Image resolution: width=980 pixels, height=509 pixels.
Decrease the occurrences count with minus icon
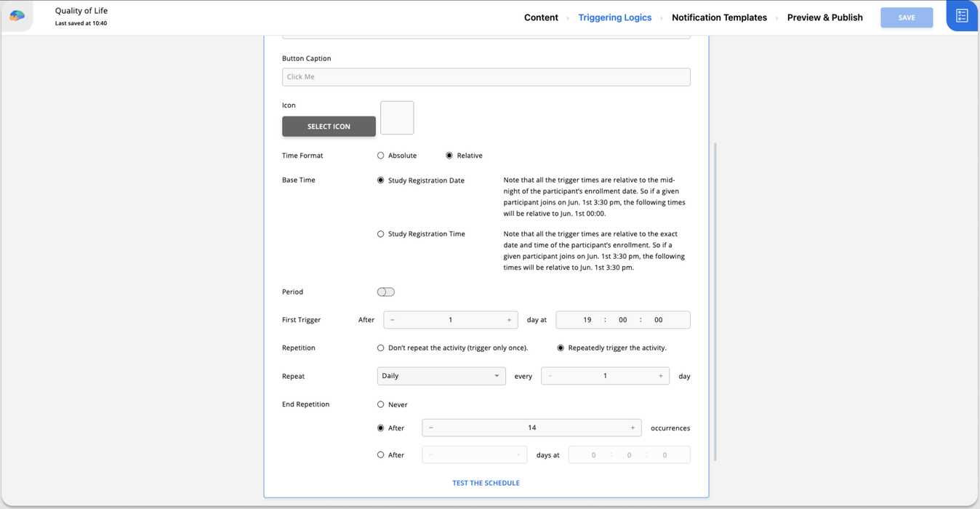(431, 428)
